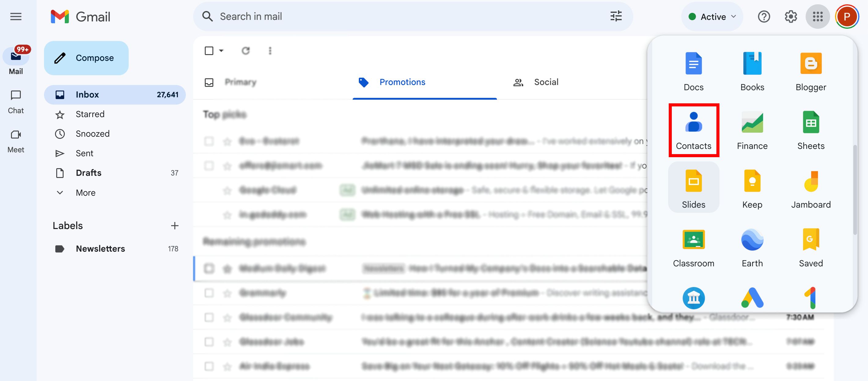
Task: Click the Labels heading
Action: (67, 225)
